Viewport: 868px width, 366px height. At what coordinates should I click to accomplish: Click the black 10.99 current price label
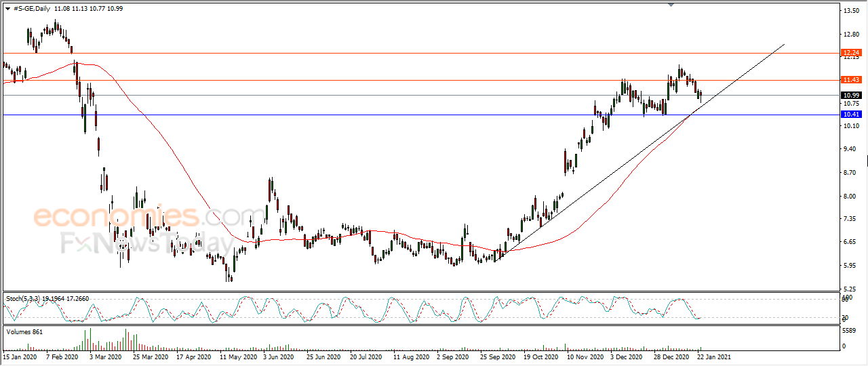pos(850,96)
